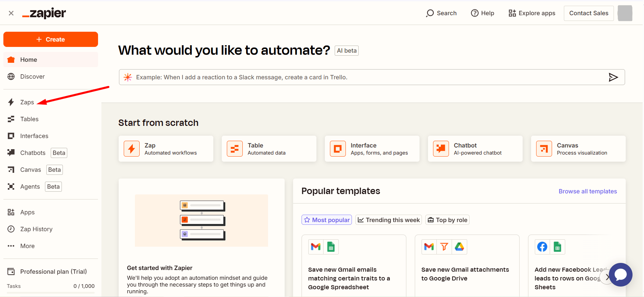Click Google Sheets icon on Gmail emails template
Image resolution: width=644 pixels, height=297 pixels.
pyautogui.click(x=331, y=247)
